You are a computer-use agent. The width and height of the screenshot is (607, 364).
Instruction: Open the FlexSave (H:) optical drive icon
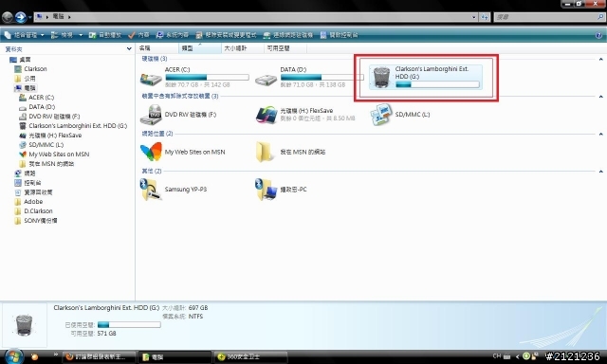(267, 115)
